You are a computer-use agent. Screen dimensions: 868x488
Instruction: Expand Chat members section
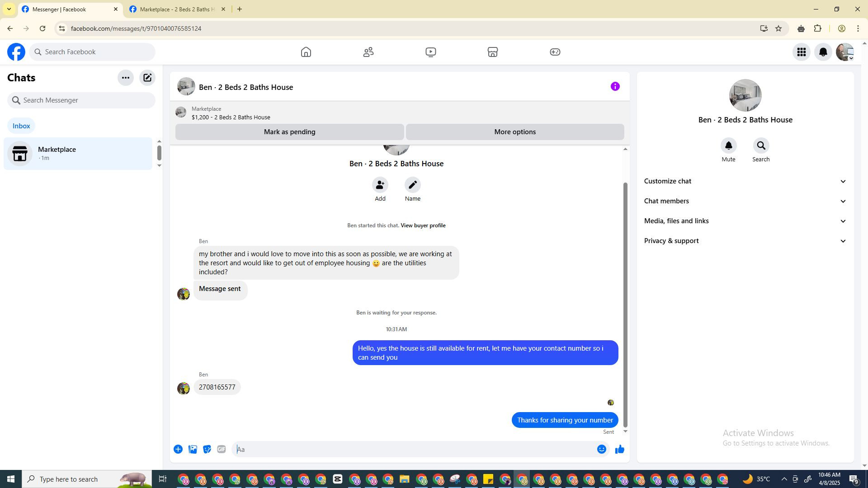pos(745,201)
